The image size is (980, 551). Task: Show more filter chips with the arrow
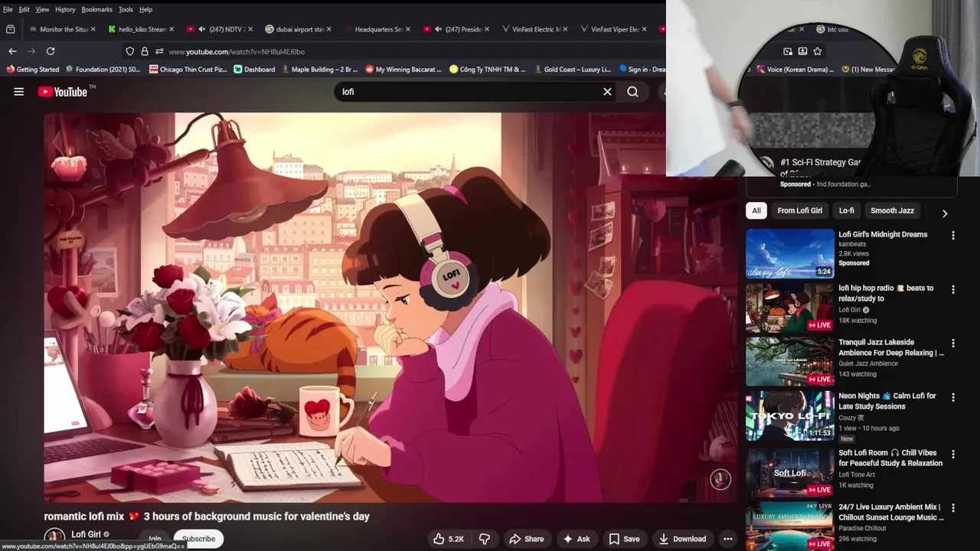pyautogui.click(x=944, y=214)
